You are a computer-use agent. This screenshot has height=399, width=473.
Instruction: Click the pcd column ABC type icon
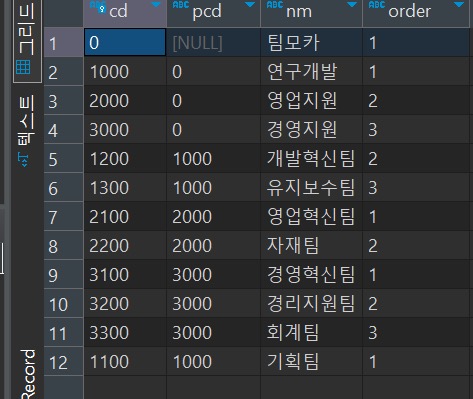[x=181, y=5]
